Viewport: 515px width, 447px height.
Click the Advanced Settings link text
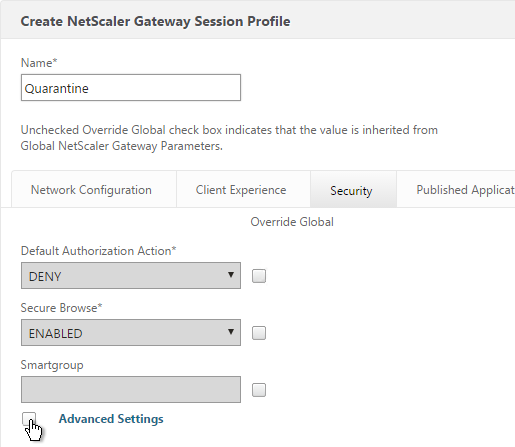111,419
